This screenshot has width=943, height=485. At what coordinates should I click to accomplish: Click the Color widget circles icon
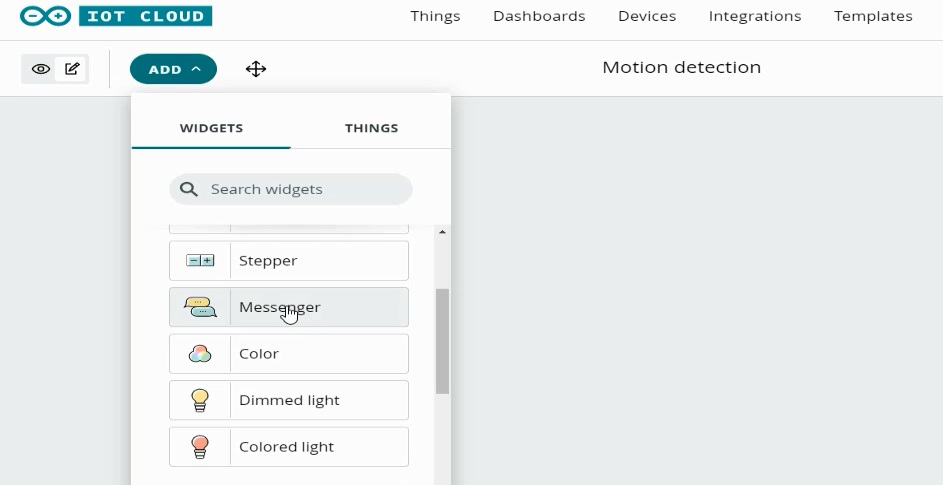[200, 354]
